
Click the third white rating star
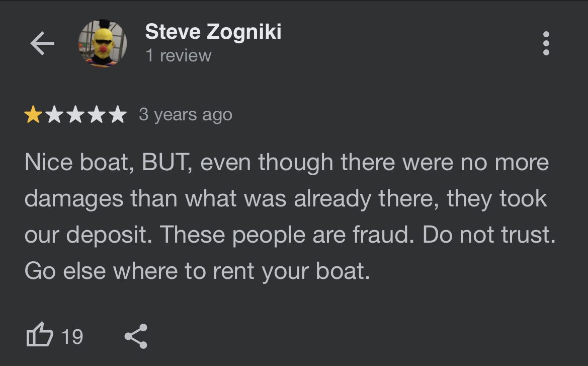[x=75, y=114]
